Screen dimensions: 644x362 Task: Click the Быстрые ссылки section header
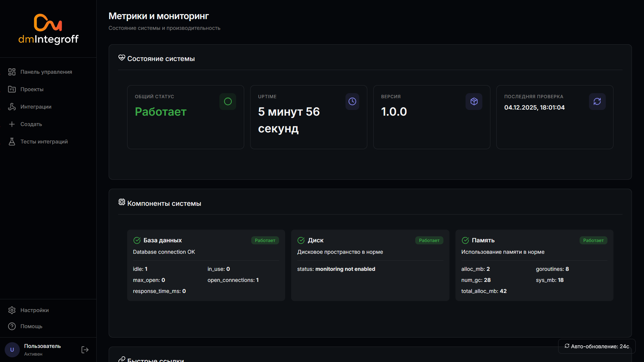click(155, 359)
